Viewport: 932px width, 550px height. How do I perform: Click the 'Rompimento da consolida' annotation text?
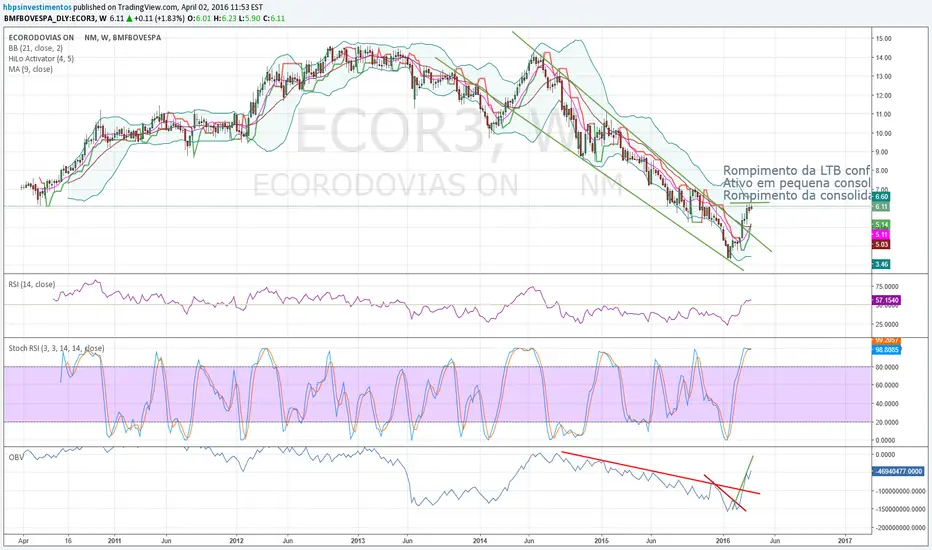click(796, 195)
